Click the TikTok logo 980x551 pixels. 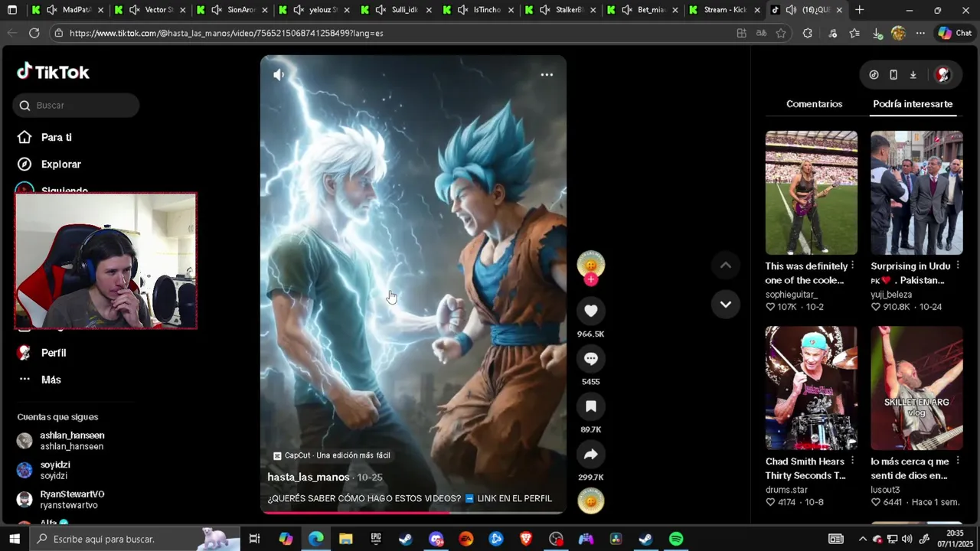coord(54,72)
